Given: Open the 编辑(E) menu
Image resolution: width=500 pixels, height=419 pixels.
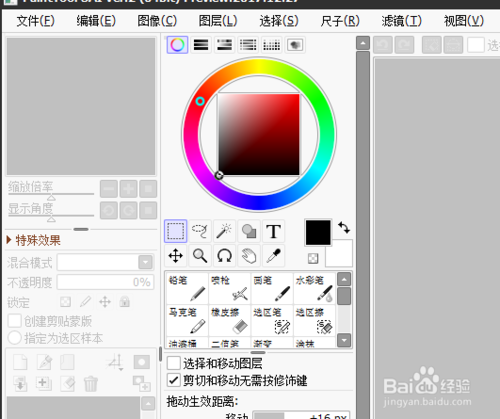Looking at the screenshot, I should pyautogui.click(x=96, y=21).
